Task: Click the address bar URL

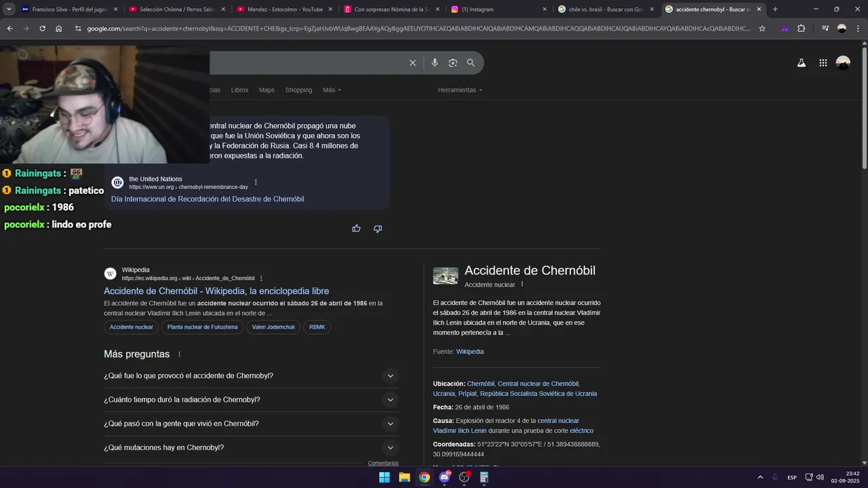Action: coord(418,28)
